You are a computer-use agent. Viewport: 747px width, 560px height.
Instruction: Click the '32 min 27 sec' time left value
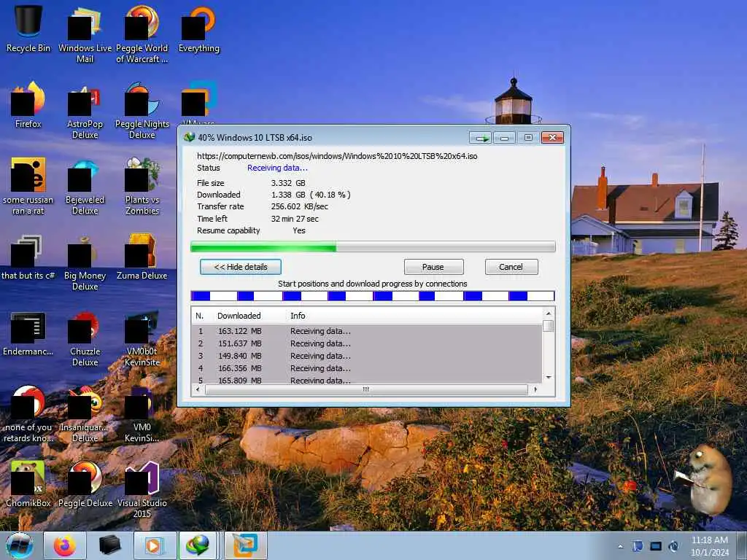pyautogui.click(x=295, y=219)
